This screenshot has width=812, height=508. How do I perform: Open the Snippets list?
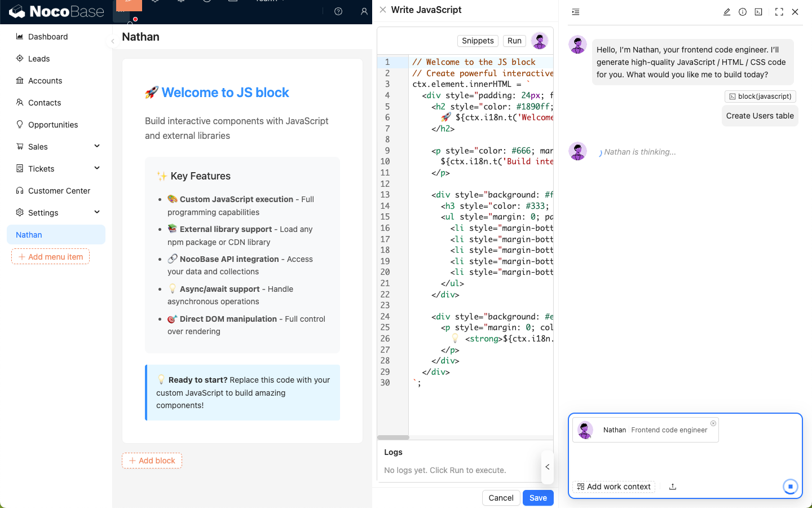(x=478, y=41)
